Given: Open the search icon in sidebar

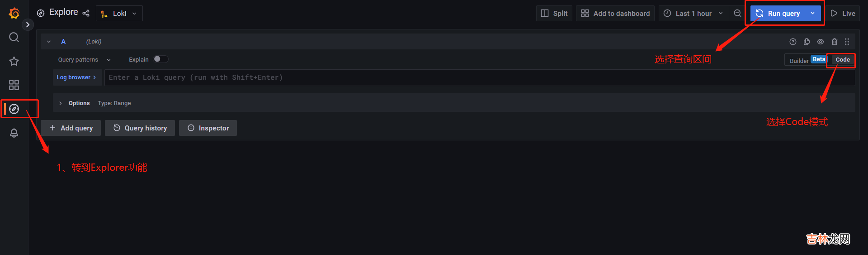Looking at the screenshot, I should (x=14, y=37).
